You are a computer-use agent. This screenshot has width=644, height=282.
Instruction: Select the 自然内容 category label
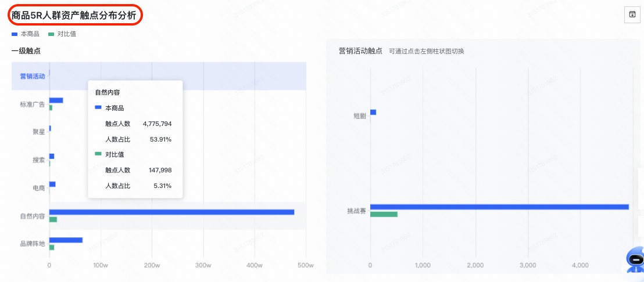pyautogui.click(x=33, y=216)
